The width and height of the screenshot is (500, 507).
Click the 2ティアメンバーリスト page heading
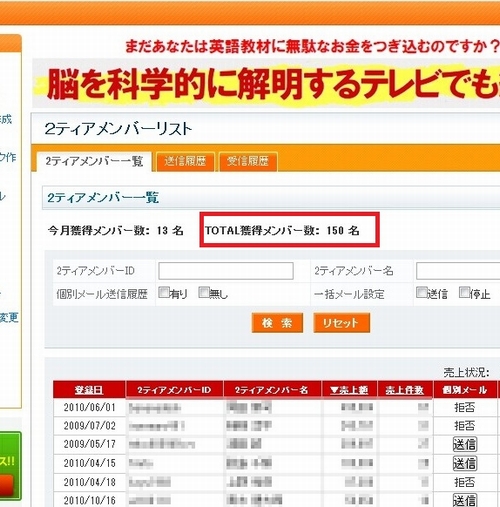click(118, 129)
